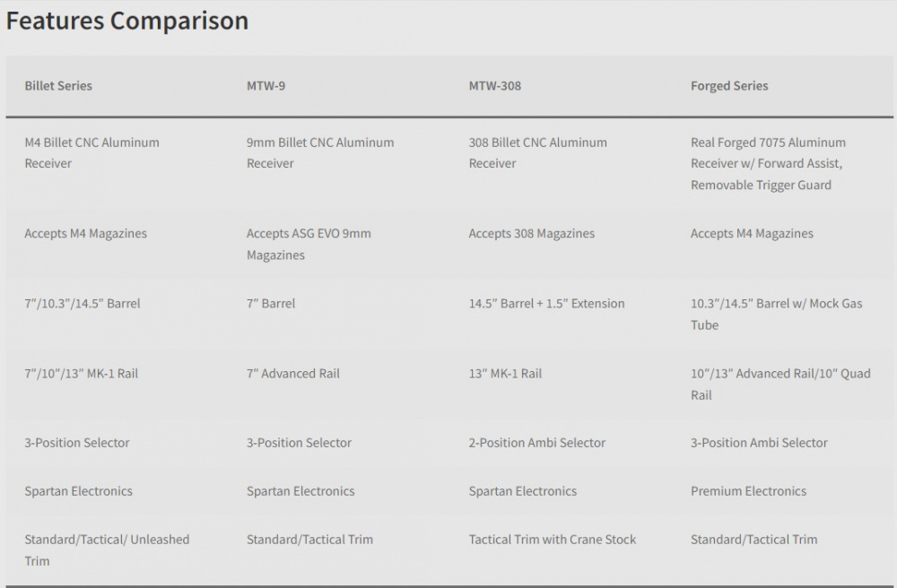The height and width of the screenshot is (588, 897).
Task: Select the MTW-9 column header
Action: pyautogui.click(x=266, y=86)
